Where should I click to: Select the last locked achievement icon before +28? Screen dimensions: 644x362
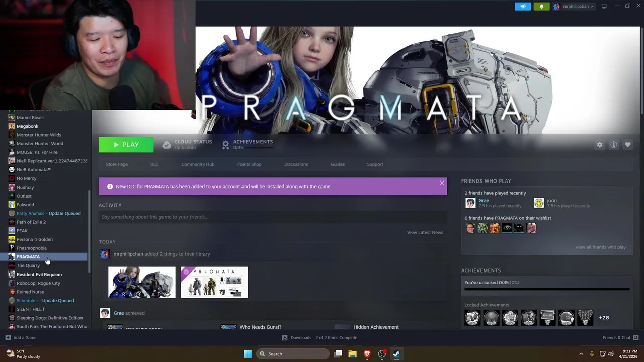[x=585, y=318]
